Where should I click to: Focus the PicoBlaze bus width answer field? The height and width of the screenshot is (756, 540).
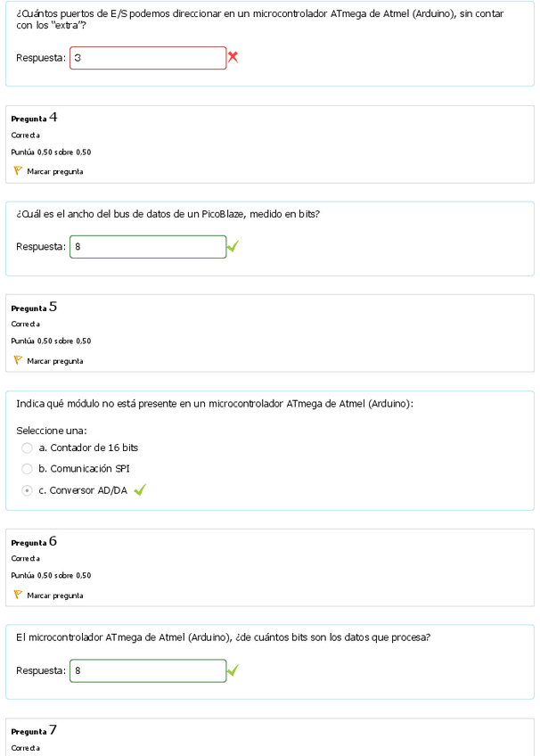(x=148, y=247)
